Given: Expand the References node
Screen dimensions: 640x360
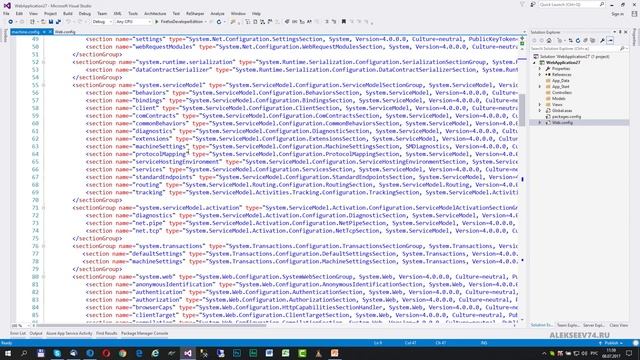Looking at the screenshot, I should [540, 75].
